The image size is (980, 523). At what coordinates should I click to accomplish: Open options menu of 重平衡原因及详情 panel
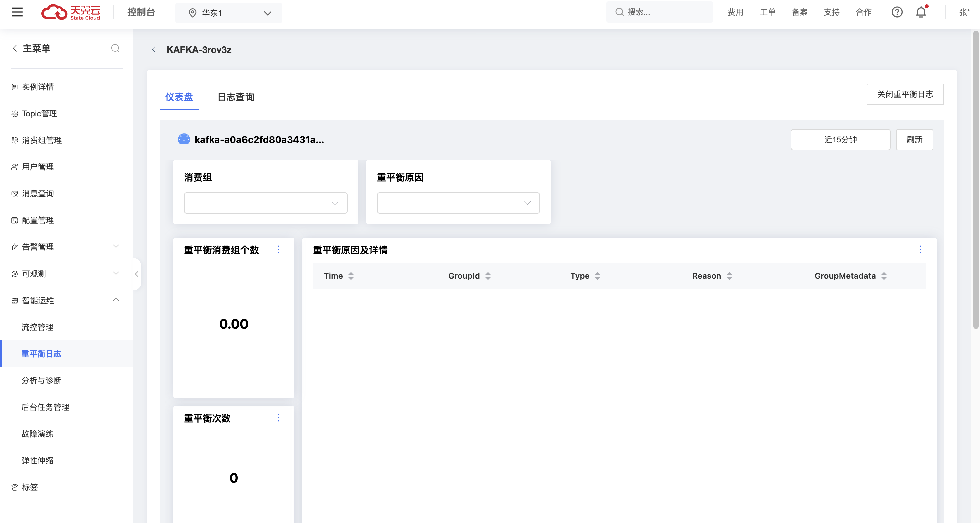tap(920, 249)
